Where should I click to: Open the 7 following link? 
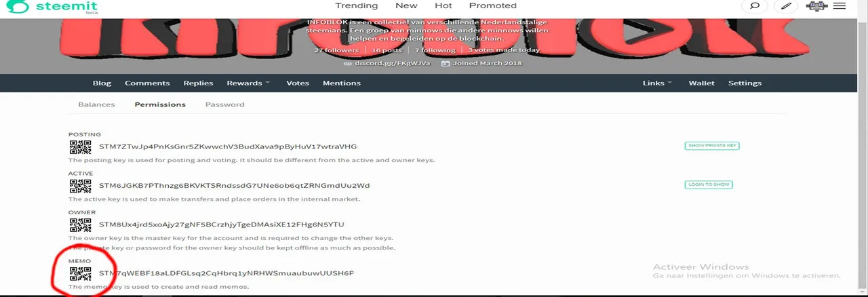click(x=435, y=50)
